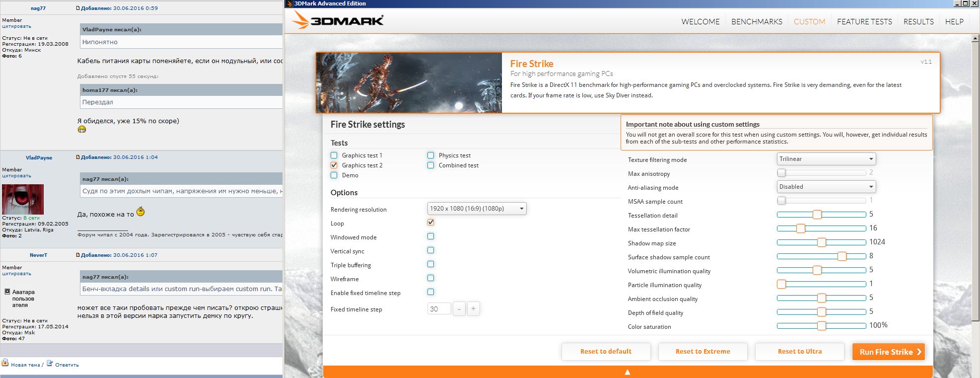
Task: Click the post date 30.06.2016 1:04
Action: coord(136,157)
